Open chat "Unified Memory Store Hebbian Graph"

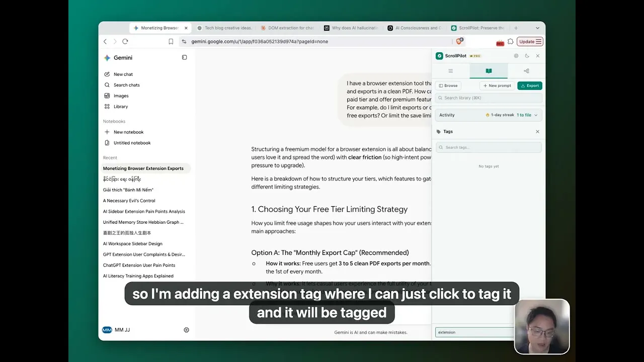coord(143,222)
